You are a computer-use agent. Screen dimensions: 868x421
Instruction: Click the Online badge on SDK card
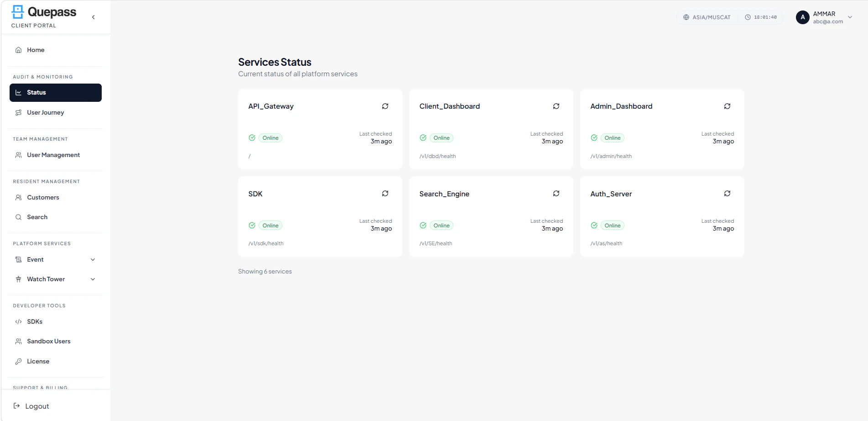tap(270, 225)
